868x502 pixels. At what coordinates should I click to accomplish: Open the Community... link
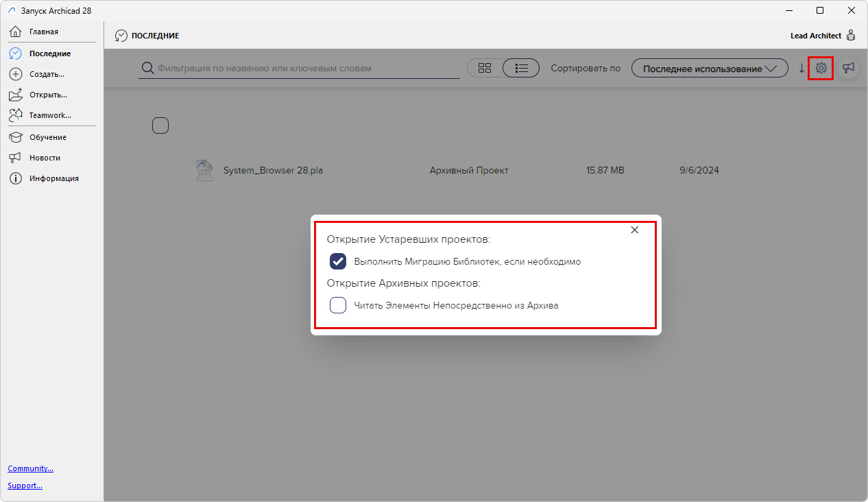point(30,468)
